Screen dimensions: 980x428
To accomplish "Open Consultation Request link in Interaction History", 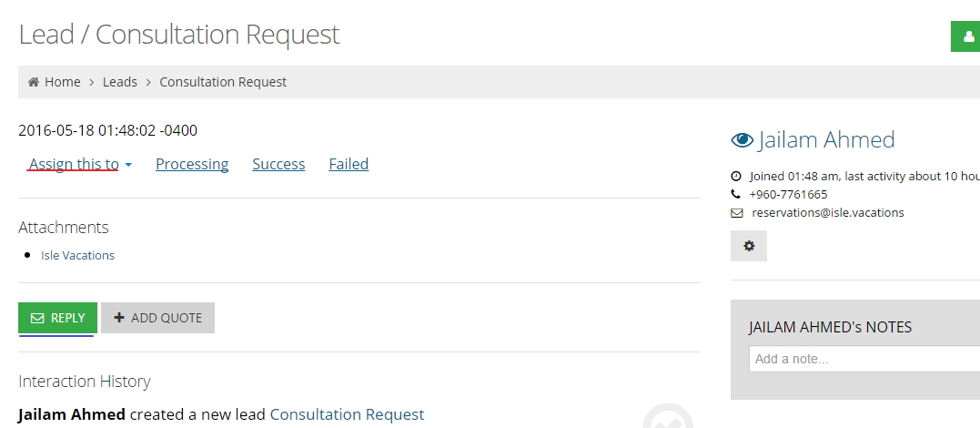I will [x=347, y=414].
